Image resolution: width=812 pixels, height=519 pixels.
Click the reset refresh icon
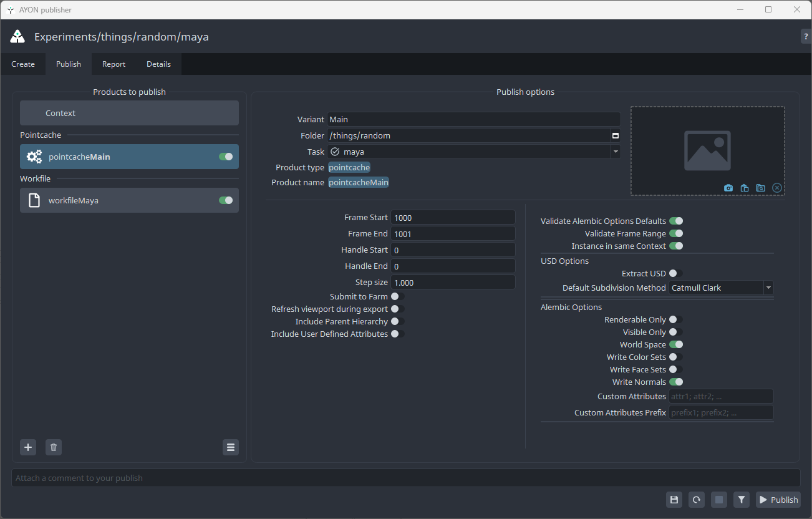click(697, 500)
